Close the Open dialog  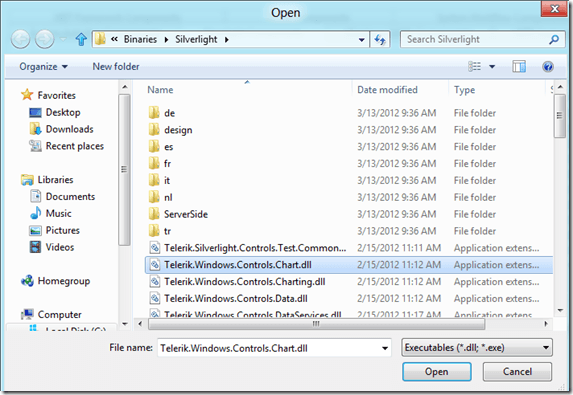point(554,8)
